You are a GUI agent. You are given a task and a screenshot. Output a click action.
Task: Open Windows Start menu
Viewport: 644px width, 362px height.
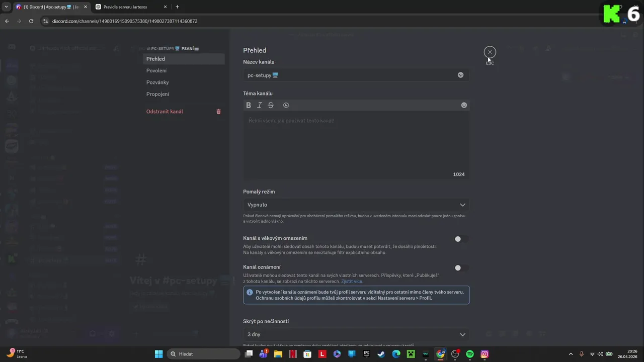click(x=158, y=354)
